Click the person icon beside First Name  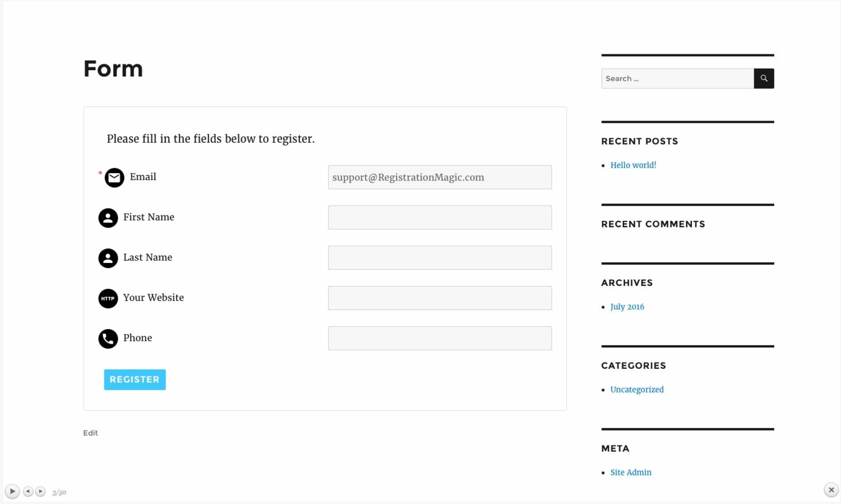pos(108,218)
